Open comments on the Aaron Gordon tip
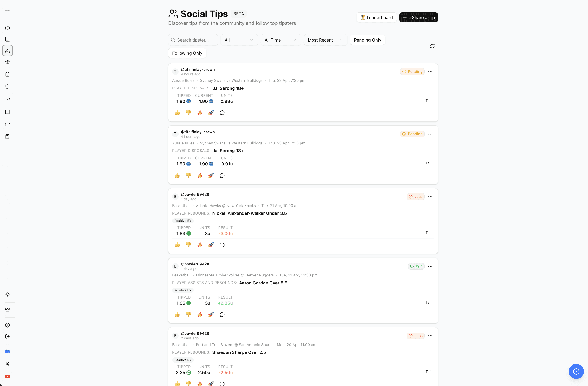Viewport: 588px width, 386px height. tap(222, 314)
